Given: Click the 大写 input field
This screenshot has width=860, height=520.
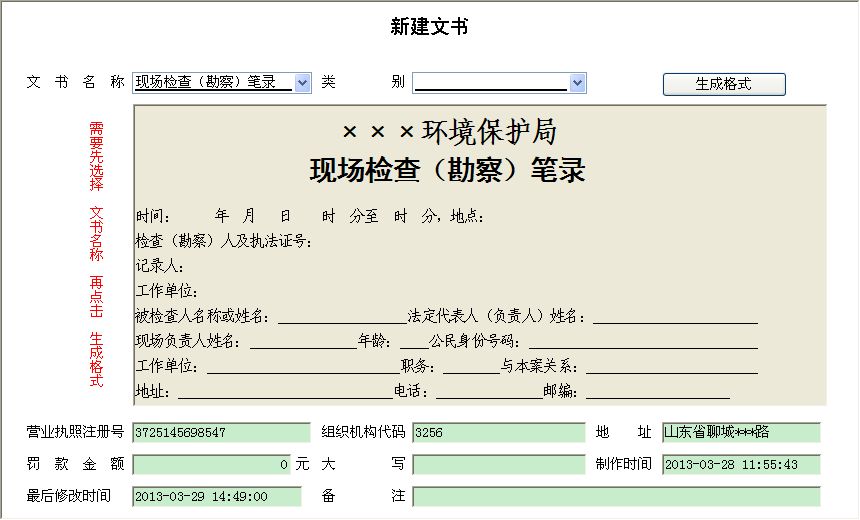Looking at the screenshot, I should pyautogui.click(x=499, y=465).
